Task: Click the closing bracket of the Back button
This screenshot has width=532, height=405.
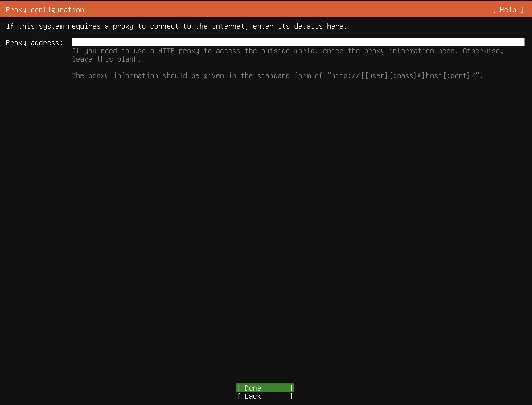Action: [x=291, y=396]
